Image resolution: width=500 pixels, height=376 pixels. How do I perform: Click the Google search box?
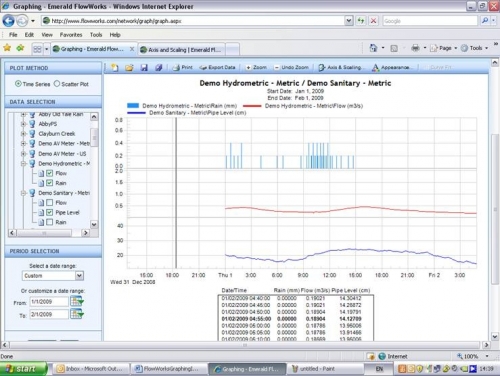[430, 21]
